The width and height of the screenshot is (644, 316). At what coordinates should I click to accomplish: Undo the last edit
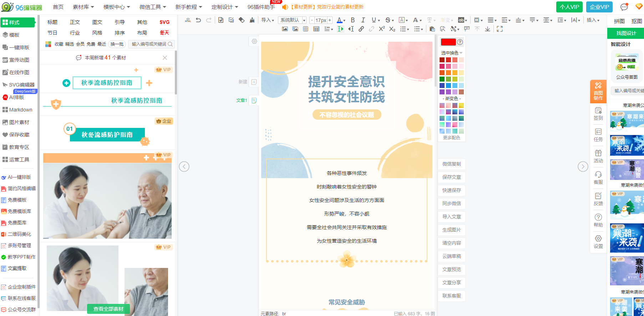[x=198, y=20]
